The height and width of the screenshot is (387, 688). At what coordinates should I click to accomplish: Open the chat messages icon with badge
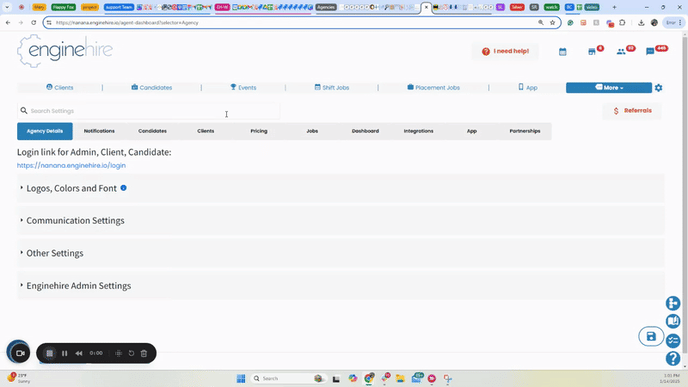point(650,52)
